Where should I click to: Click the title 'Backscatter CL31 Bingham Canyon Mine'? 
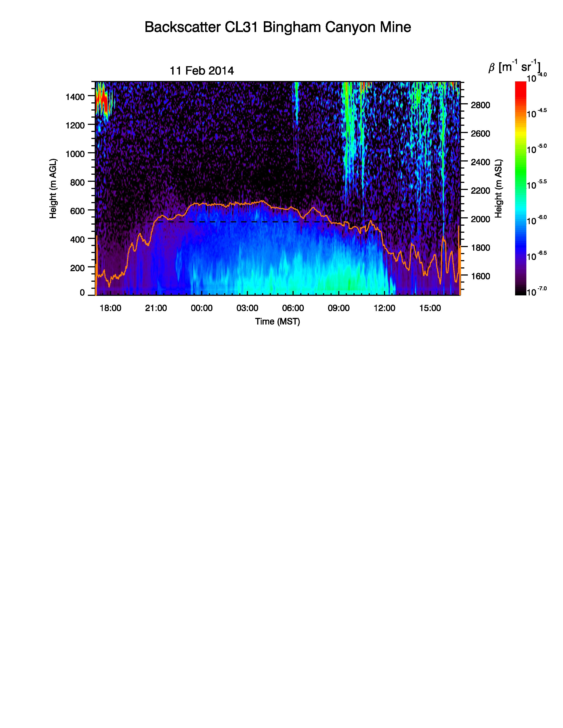(278, 27)
